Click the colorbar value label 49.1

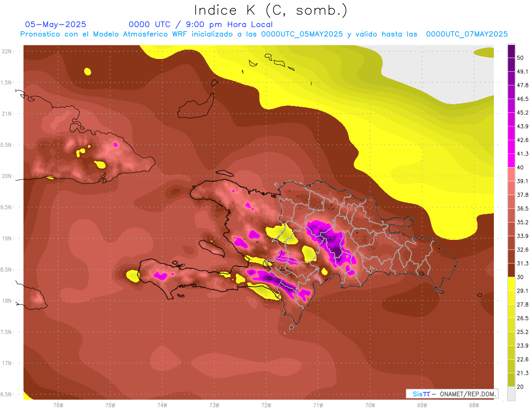click(523, 71)
